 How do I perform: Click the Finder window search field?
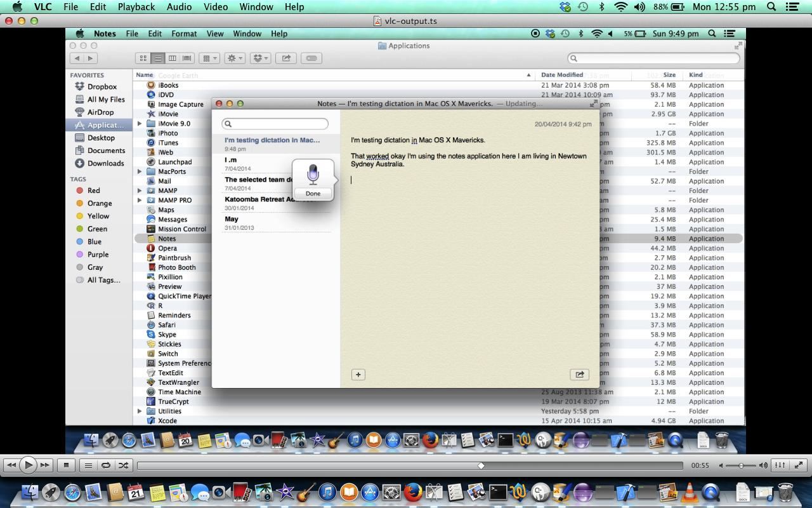click(653, 58)
